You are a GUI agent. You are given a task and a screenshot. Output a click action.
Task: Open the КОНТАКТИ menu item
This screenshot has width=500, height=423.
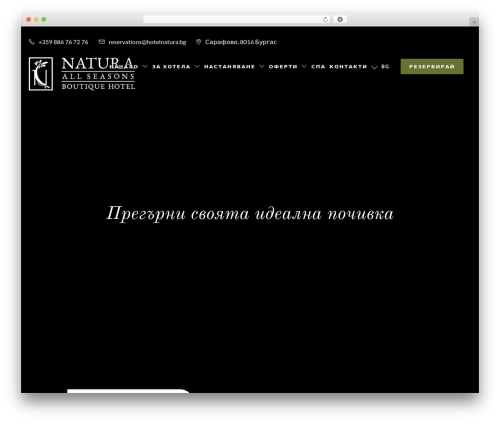[x=348, y=67]
